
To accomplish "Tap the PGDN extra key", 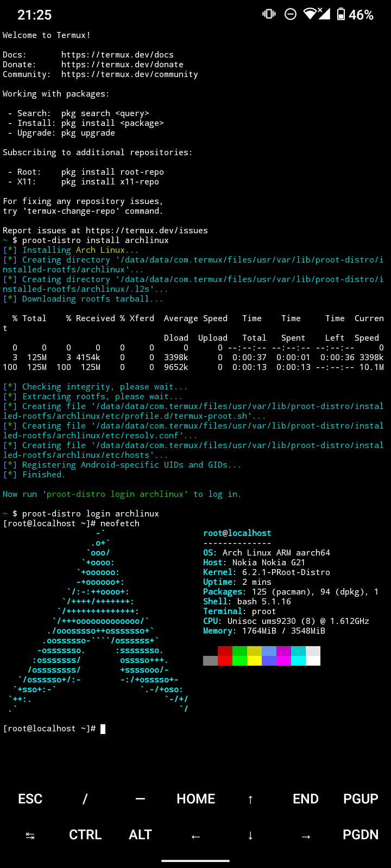I will click(x=361, y=834).
